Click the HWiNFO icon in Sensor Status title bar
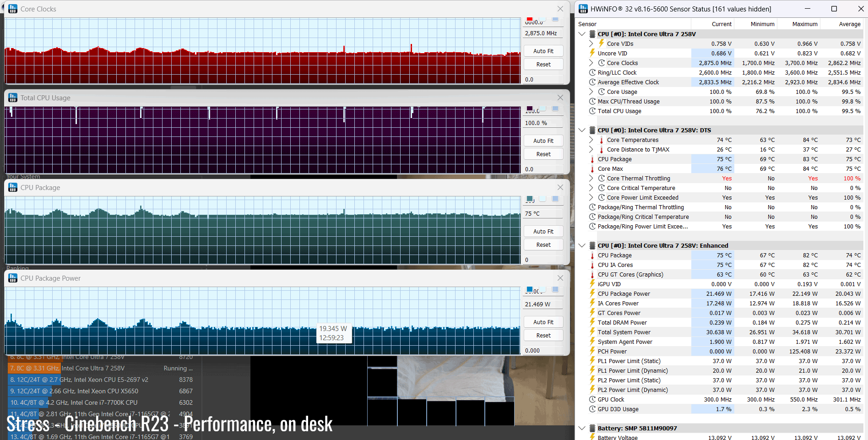This screenshot has width=868, height=440. click(583, 9)
